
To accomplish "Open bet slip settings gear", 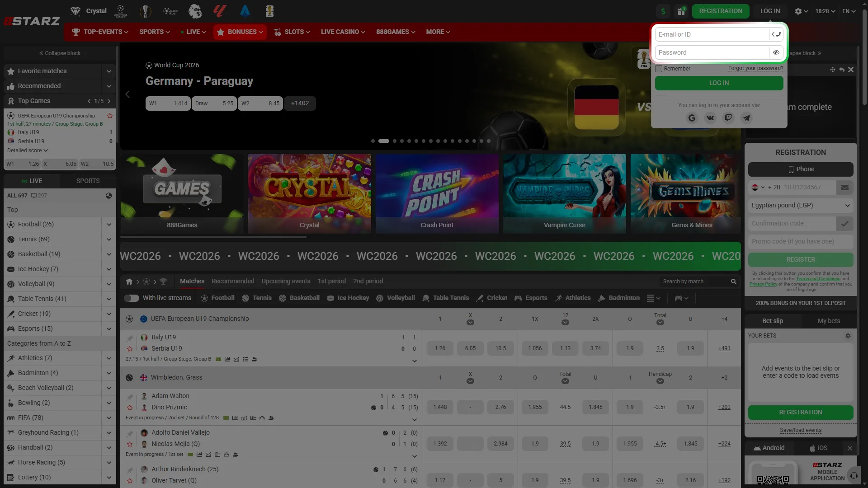I will (848, 336).
